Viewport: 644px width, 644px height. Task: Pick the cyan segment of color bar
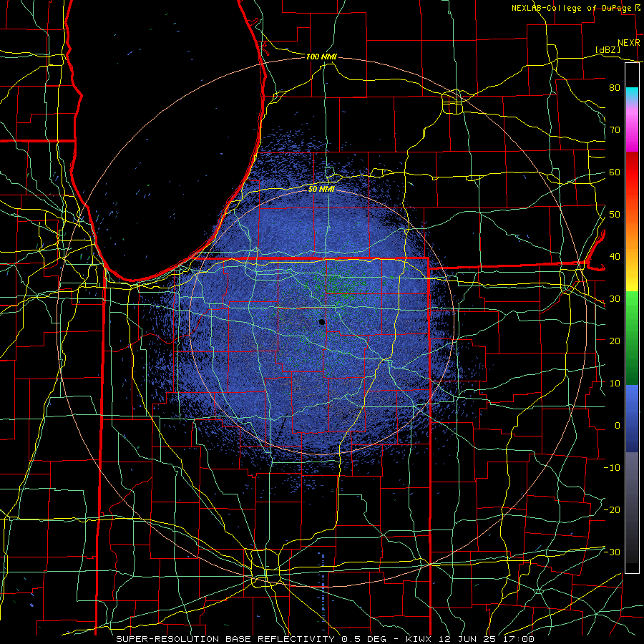tap(632, 94)
